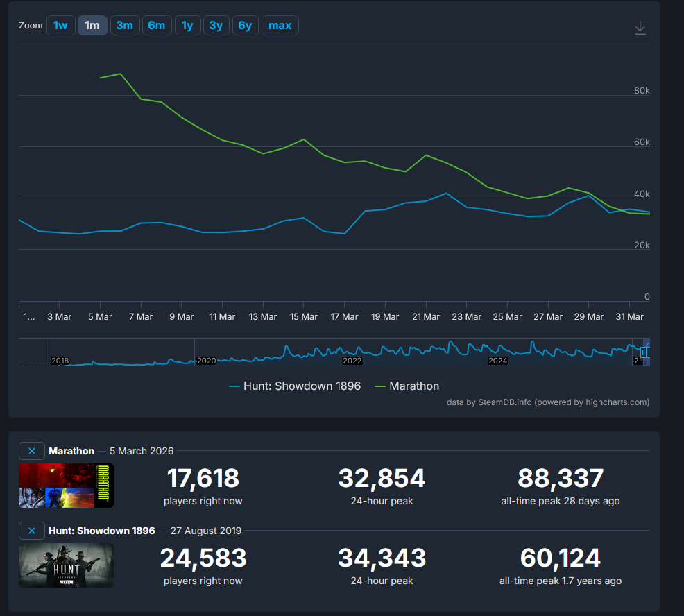Click the 2024 label in navigator

(x=497, y=361)
